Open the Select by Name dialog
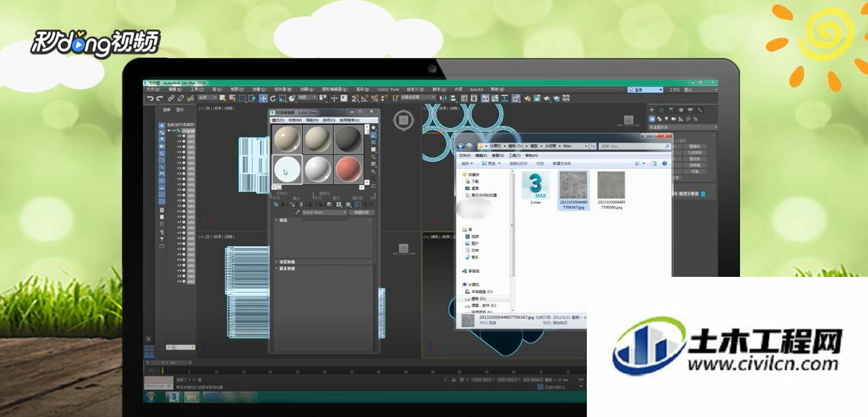This screenshot has width=868, height=417. 232,98
